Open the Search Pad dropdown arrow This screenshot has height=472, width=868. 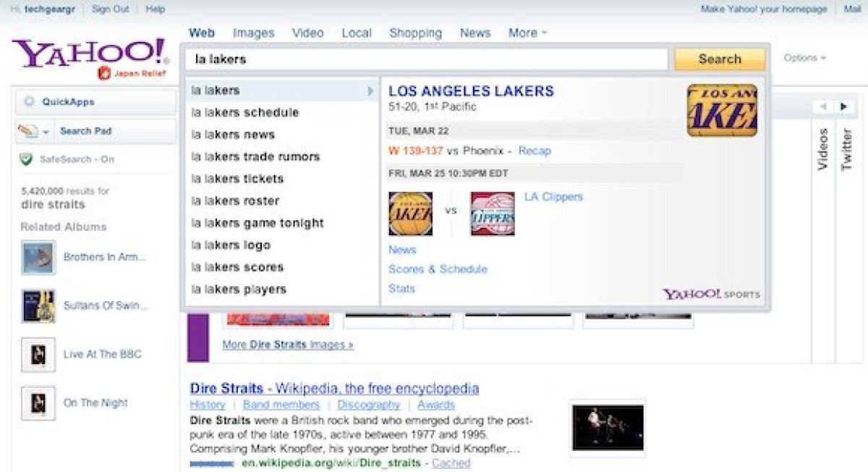coord(46,132)
